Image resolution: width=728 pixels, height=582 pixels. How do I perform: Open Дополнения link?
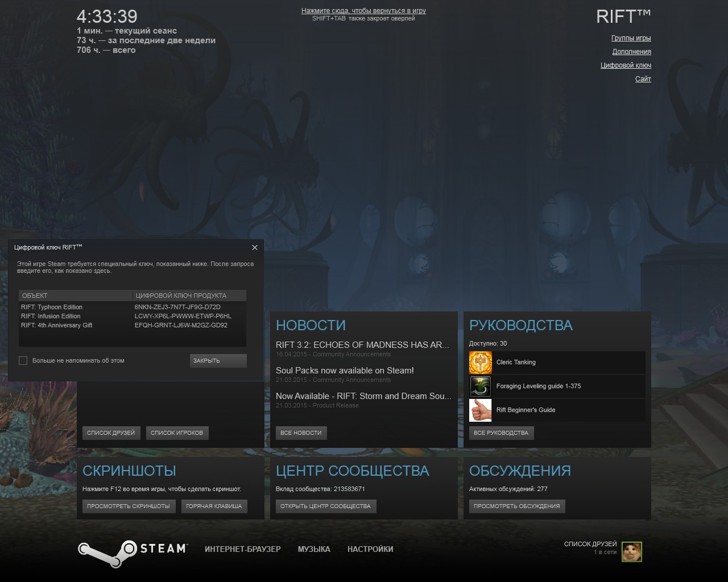coord(631,52)
